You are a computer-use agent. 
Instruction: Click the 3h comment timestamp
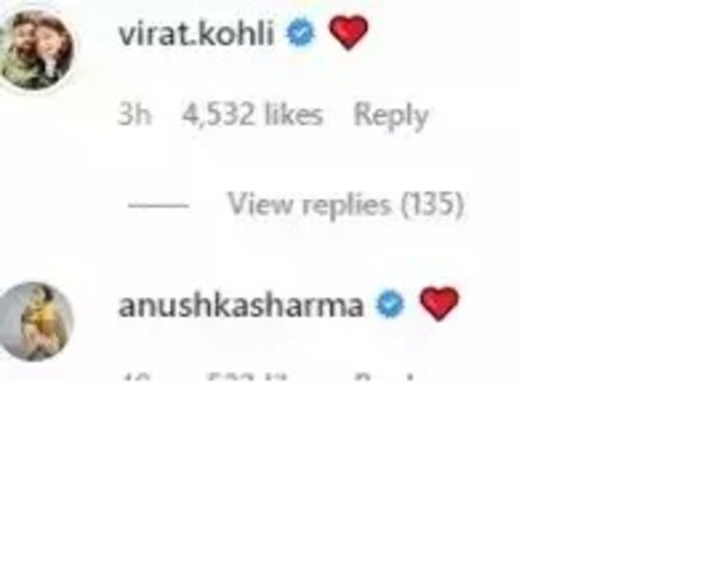tap(135, 114)
